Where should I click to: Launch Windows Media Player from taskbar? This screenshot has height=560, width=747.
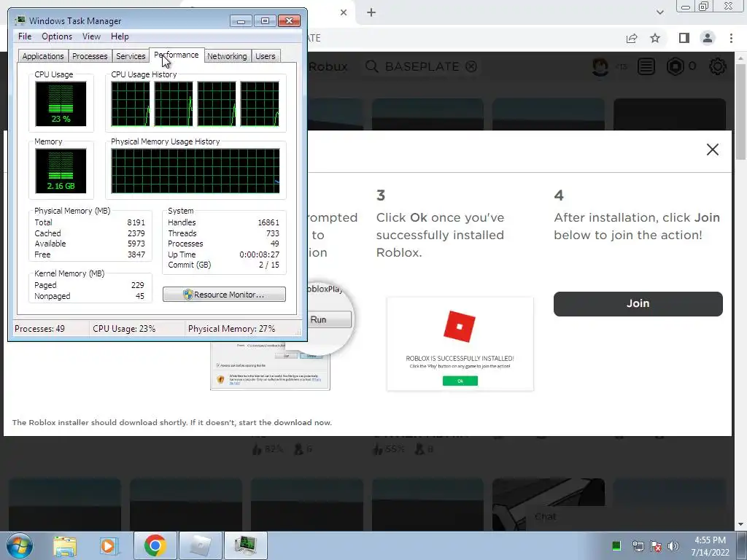108,545
